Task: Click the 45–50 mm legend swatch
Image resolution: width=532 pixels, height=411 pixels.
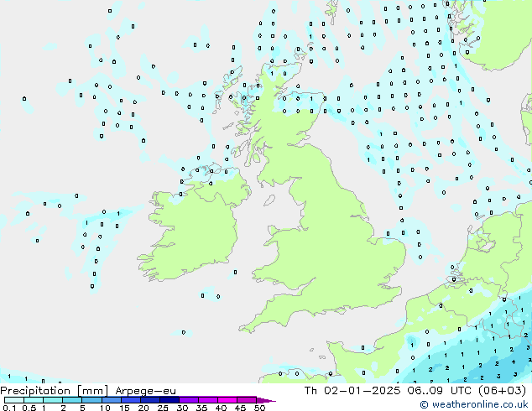Action: tap(247, 400)
